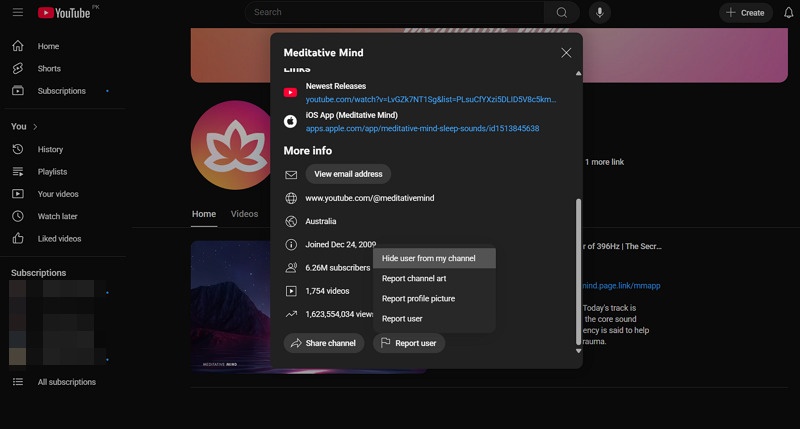
Task: Click the subscribers people icon
Action: 291,268
